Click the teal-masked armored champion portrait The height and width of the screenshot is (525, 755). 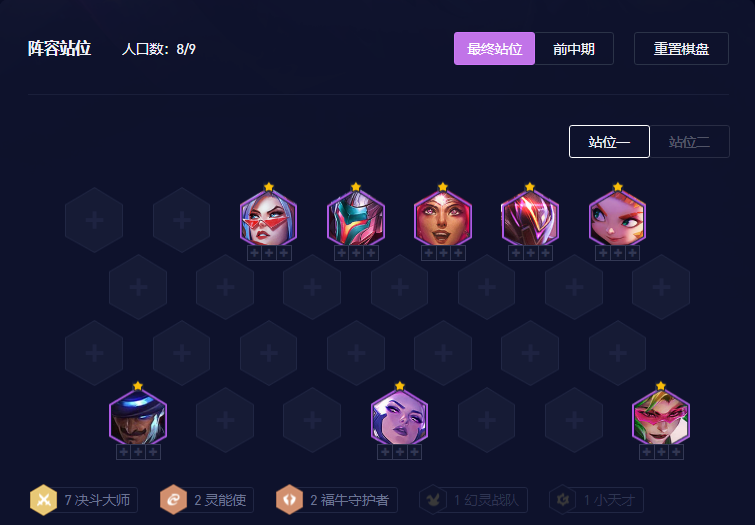click(x=356, y=218)
